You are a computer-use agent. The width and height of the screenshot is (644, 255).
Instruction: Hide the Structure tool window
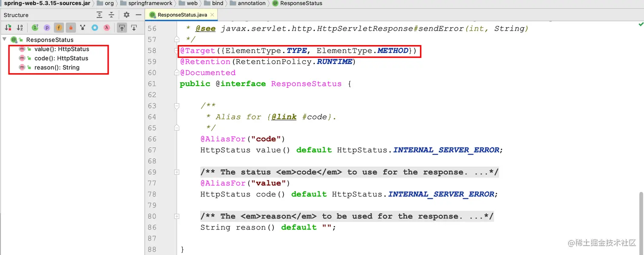point(138,15)
